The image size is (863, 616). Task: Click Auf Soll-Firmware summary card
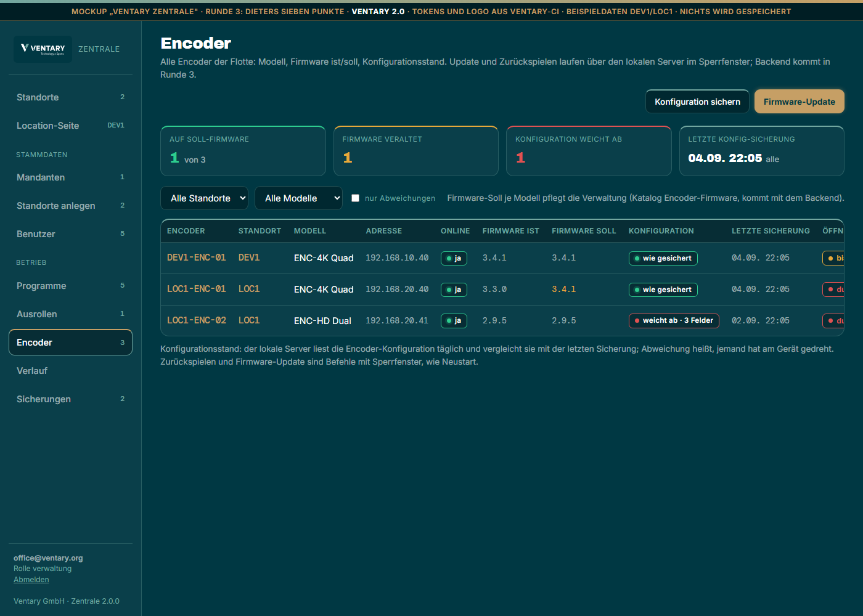tap(243, 151)
